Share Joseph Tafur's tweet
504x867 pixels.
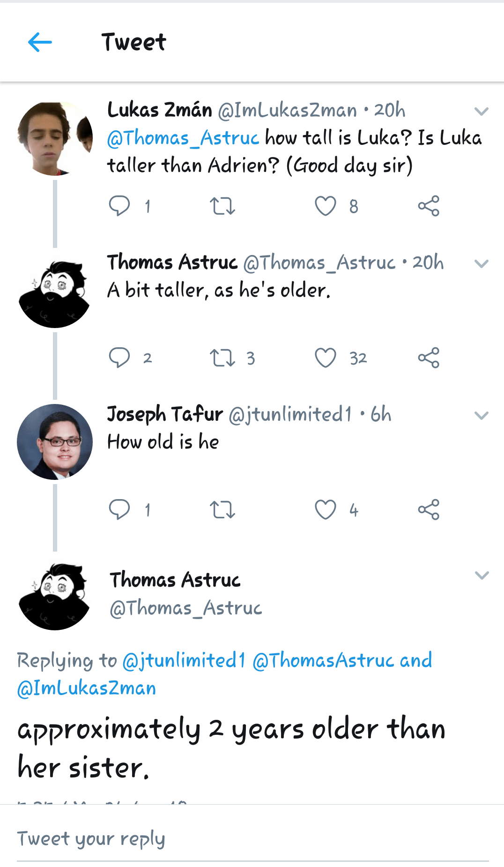tap(429, 509)
